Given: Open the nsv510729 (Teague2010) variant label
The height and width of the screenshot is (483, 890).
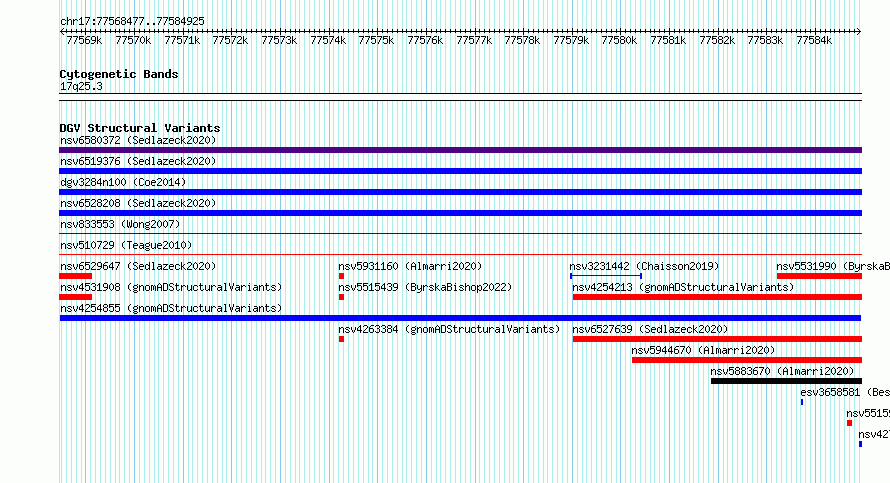Looking at the screenshot, I should tap(126, 245).
